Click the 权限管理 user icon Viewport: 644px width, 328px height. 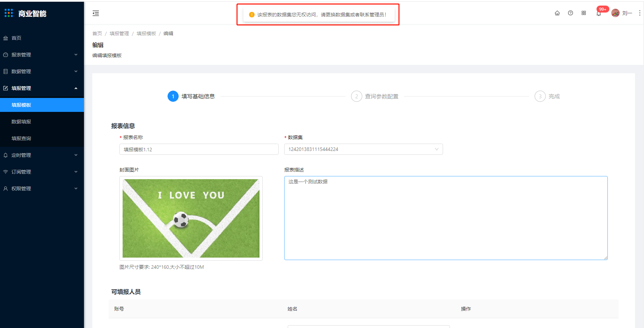click(6, 189)
